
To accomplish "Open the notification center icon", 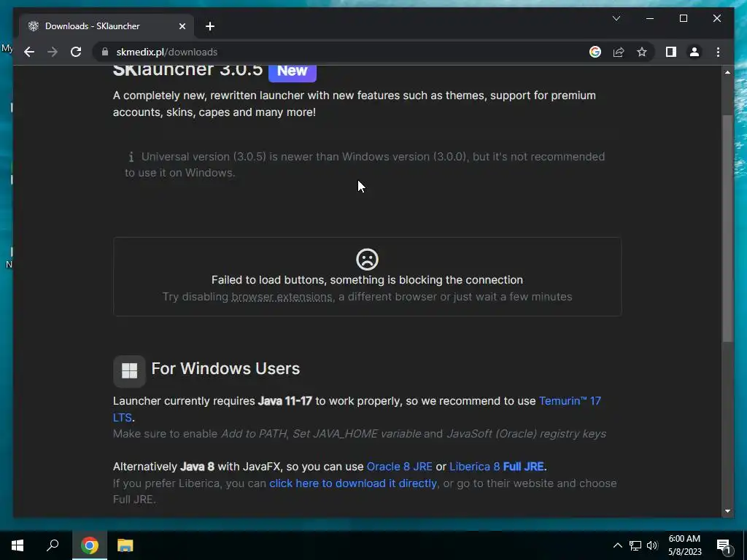I will tap(724, 545).
